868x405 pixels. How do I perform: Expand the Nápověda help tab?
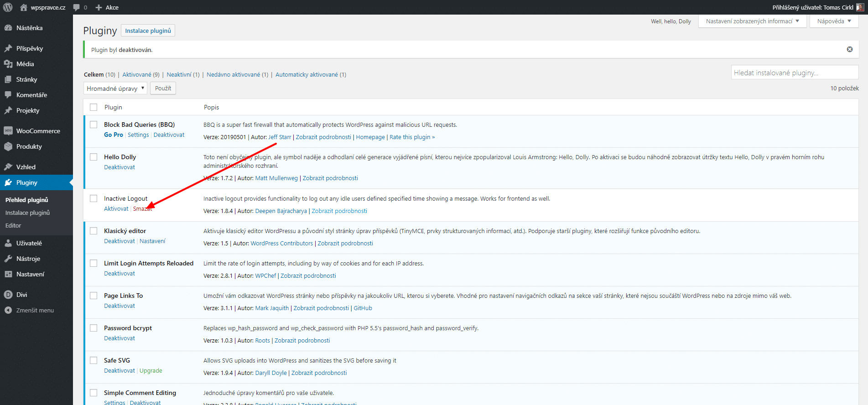click(x=834, y=21)
